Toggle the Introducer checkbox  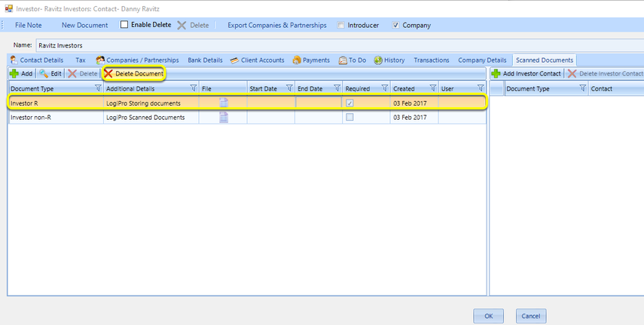(340, 25)
